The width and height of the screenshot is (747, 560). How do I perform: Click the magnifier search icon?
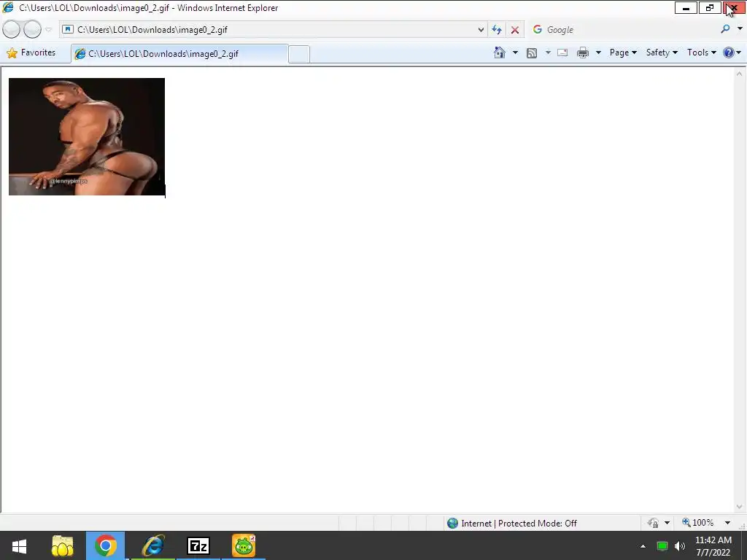pos(725,29)
